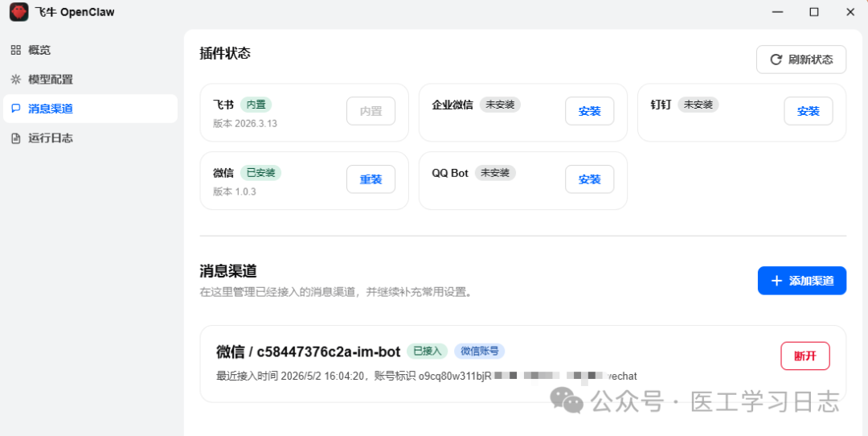Image resolution: width=868 pixels, height=436 pixels.
Task: Click the 未安装 badge next to 钉钉
Action: coord(698,104)
